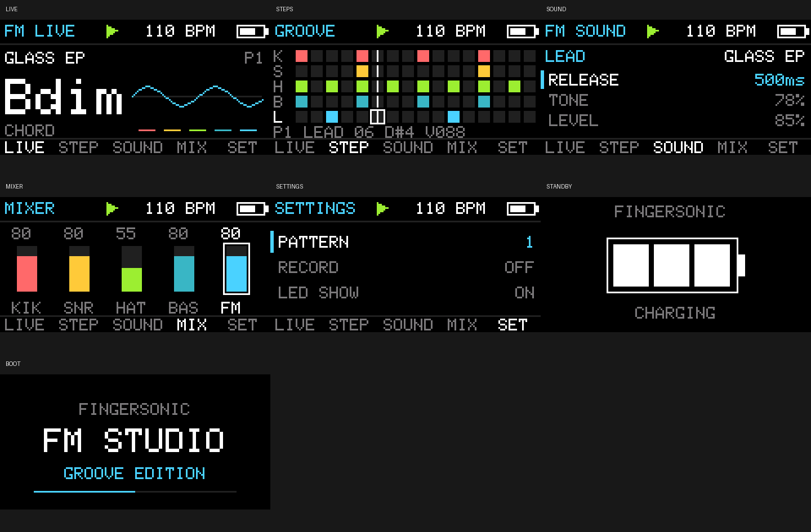
Task: Click the battery icon in the Settings header
Action: pyautogui.click(x=523, y=209)
